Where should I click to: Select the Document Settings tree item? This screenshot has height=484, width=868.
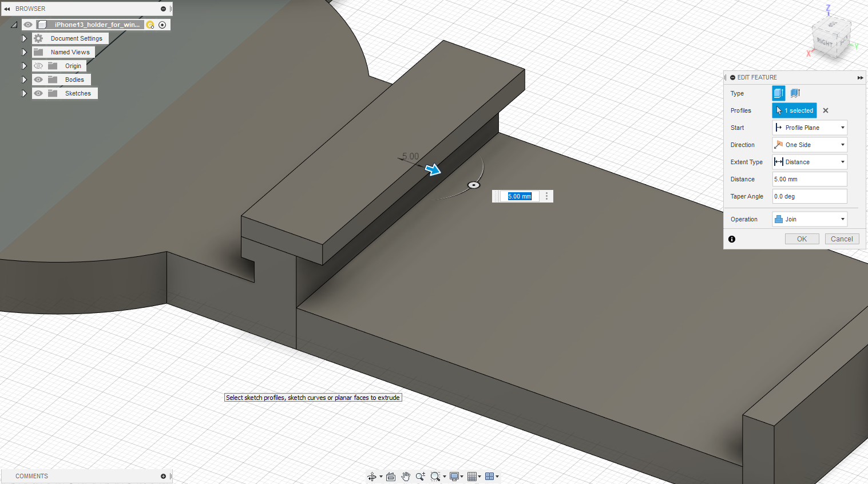[x=77, y=38]
